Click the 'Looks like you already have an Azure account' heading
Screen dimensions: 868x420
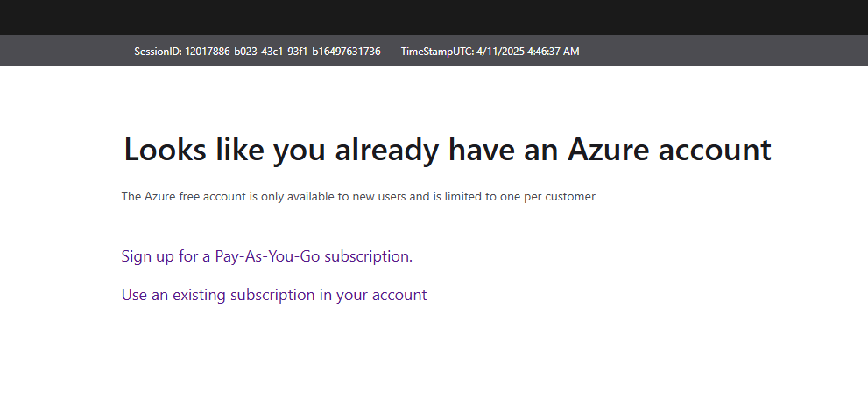coord(448,150)
